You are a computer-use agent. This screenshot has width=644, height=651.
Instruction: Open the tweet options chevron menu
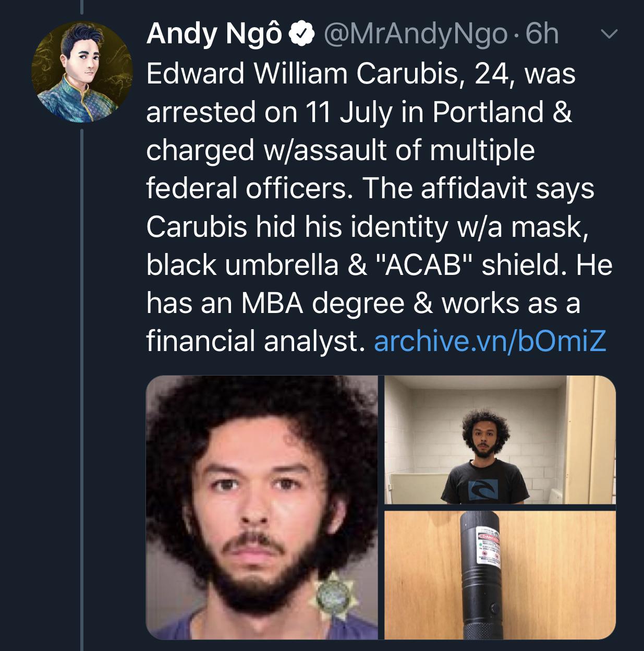607,35
